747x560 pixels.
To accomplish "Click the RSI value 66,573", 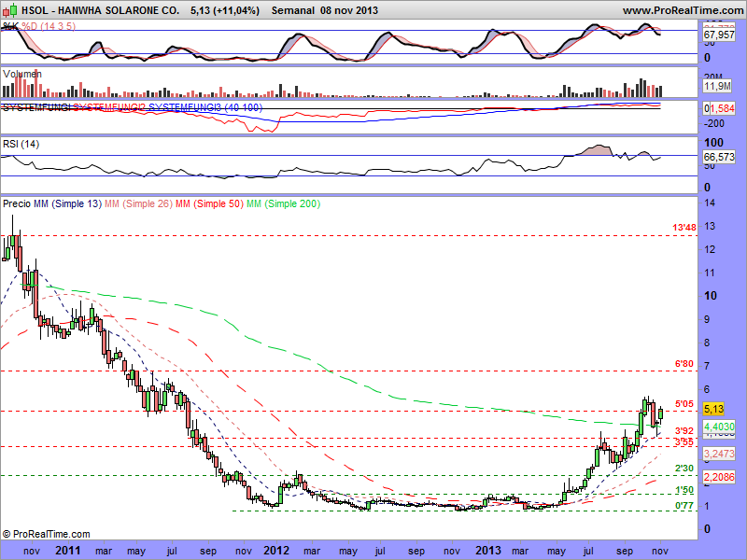I will click(719, 157).
